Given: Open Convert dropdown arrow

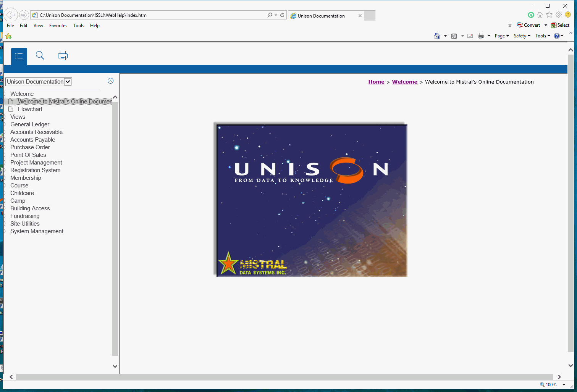Looking at the screenshot, I should [x=546, y=25].
